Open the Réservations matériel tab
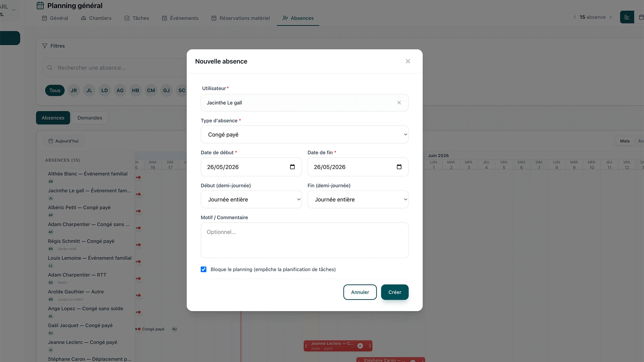The image size is (644, 362). (x=240, y=18)
